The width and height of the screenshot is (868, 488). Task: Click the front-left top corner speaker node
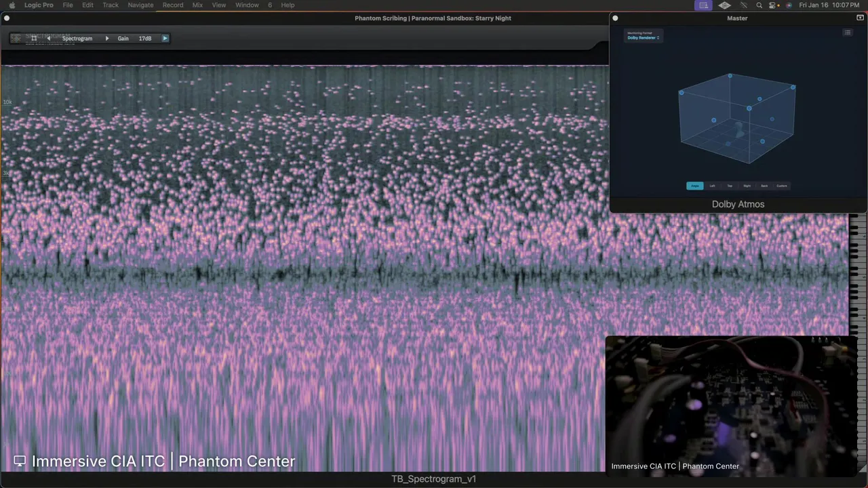[682, 93]
